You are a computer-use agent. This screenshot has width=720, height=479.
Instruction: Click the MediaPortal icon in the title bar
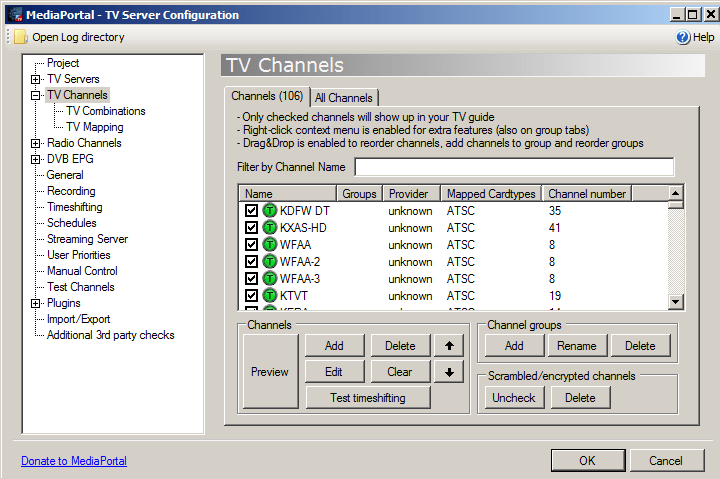pos(15,15)
